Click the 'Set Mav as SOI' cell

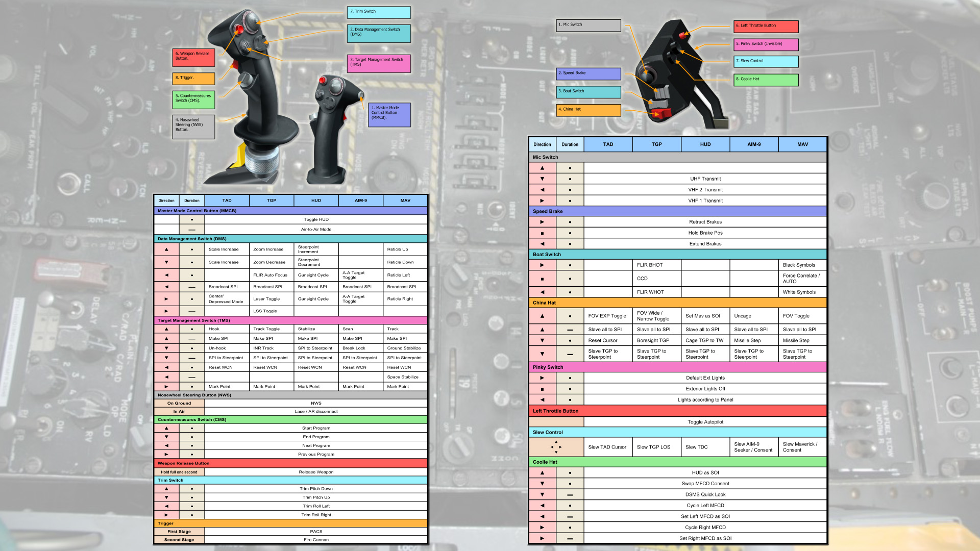pos(705,316)
